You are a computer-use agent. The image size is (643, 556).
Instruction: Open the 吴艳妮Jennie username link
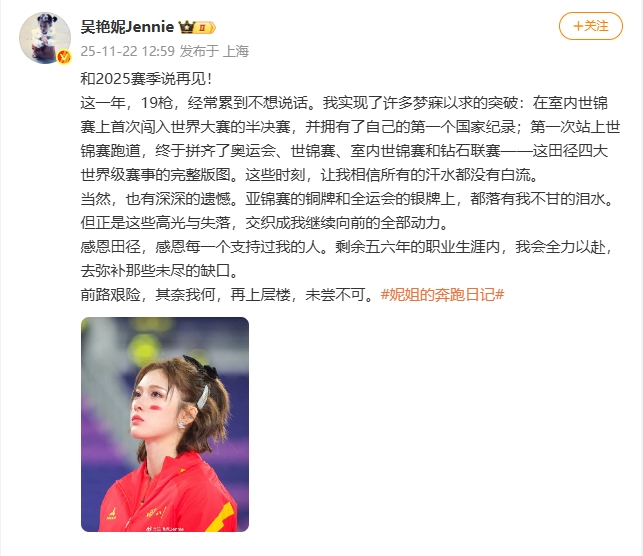[127, 27]
